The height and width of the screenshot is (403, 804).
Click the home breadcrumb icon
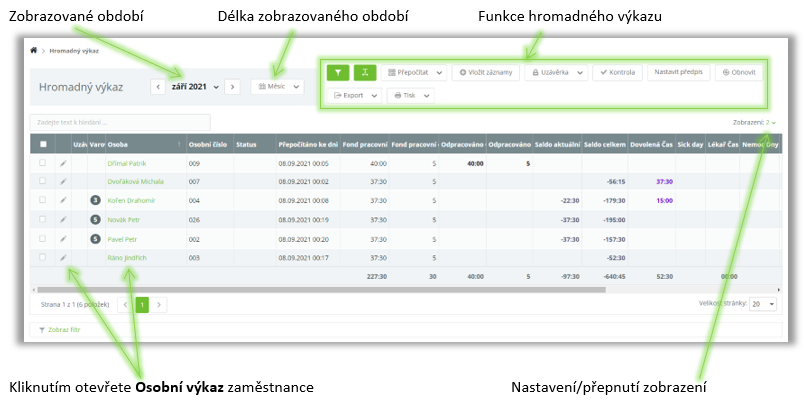34,48
